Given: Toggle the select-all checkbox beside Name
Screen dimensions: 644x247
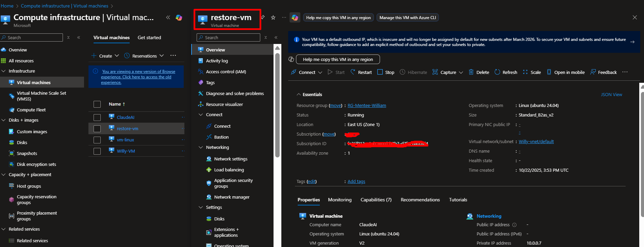Looking at the screenshot, I should pyautogui.click(x=97, y=104).
